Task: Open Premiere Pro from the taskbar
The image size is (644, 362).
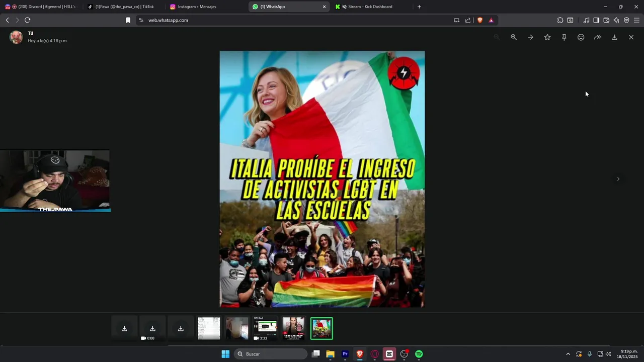Action: point(345,354)
